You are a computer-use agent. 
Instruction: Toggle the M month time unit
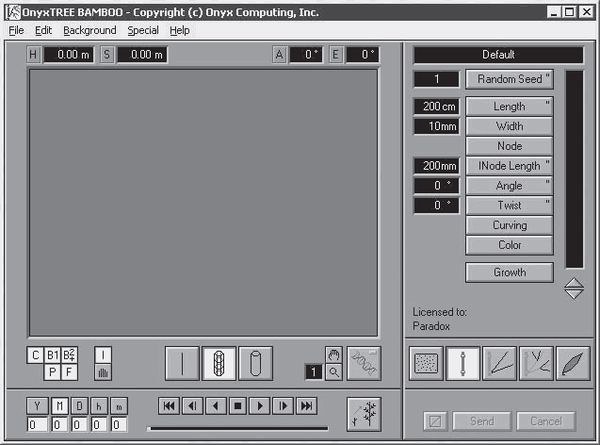click(x=59, y=405)
